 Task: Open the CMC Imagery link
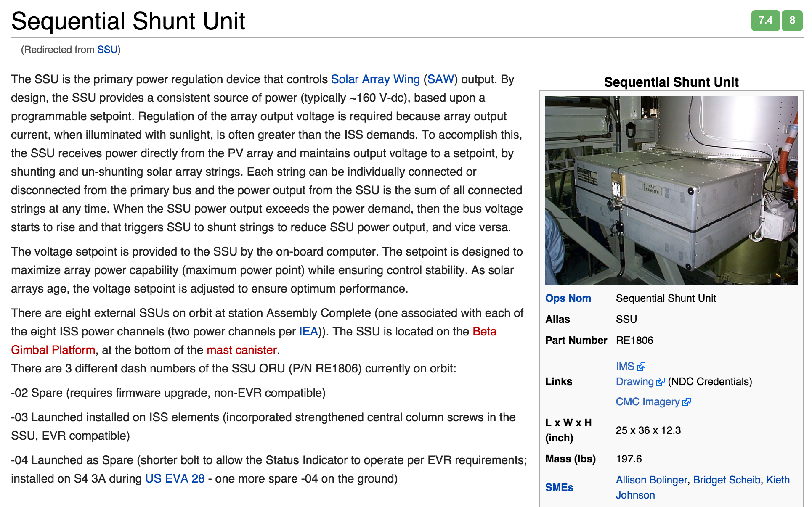pos(648,401)
